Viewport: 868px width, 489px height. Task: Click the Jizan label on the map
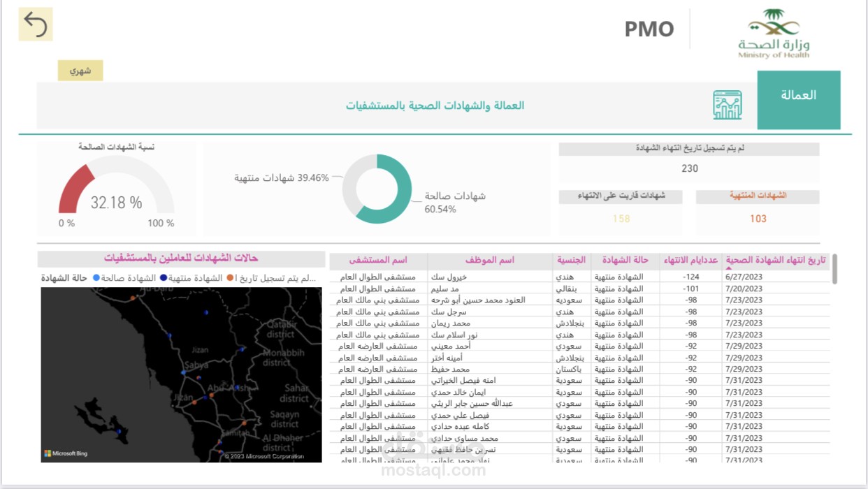tap(200, 349)
